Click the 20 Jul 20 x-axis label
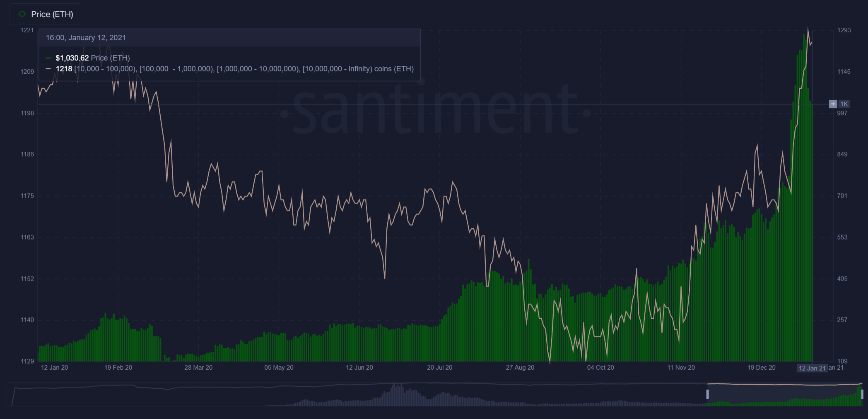This screenshot has height=419, width=868. (x=440, y=368)
